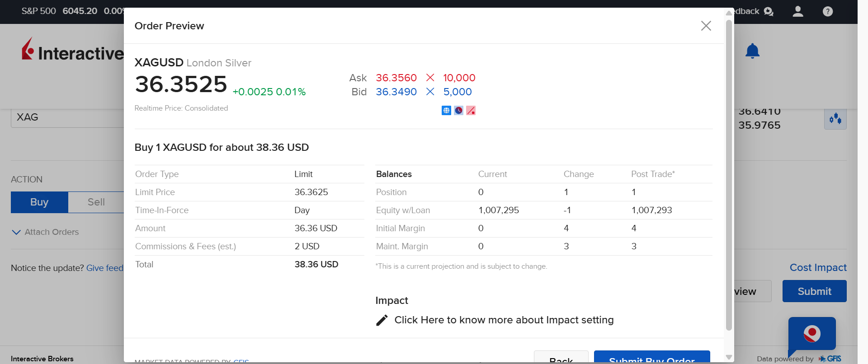The width and height of the screenshot is (868, 364).
Task: Close the Order Preview dialog
Action: 706,26
